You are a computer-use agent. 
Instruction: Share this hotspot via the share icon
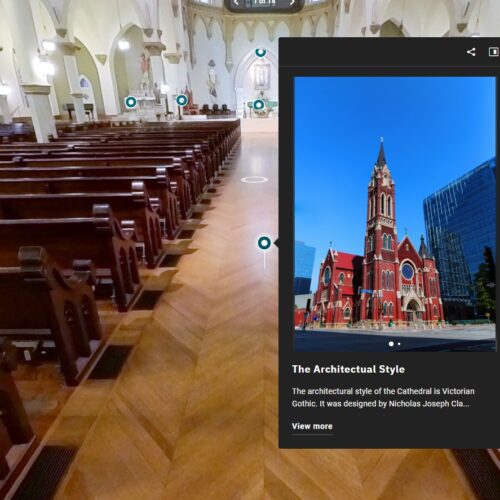point(471,52)
